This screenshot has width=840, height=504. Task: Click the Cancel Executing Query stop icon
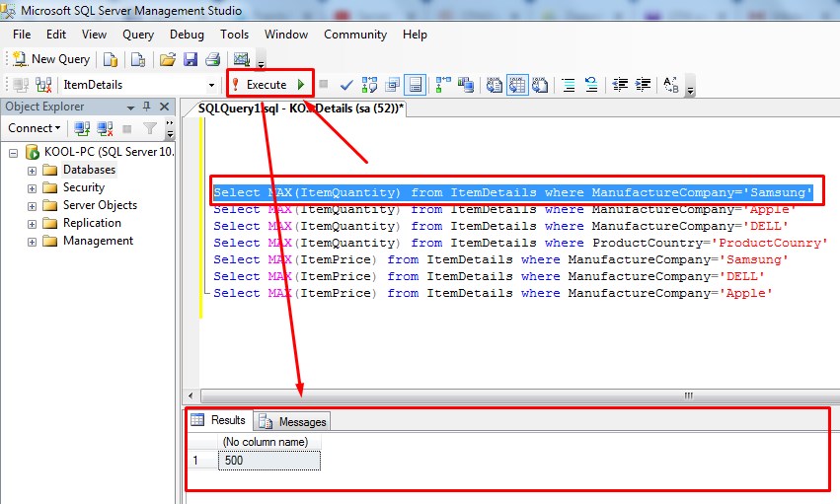tap(323, 84)
